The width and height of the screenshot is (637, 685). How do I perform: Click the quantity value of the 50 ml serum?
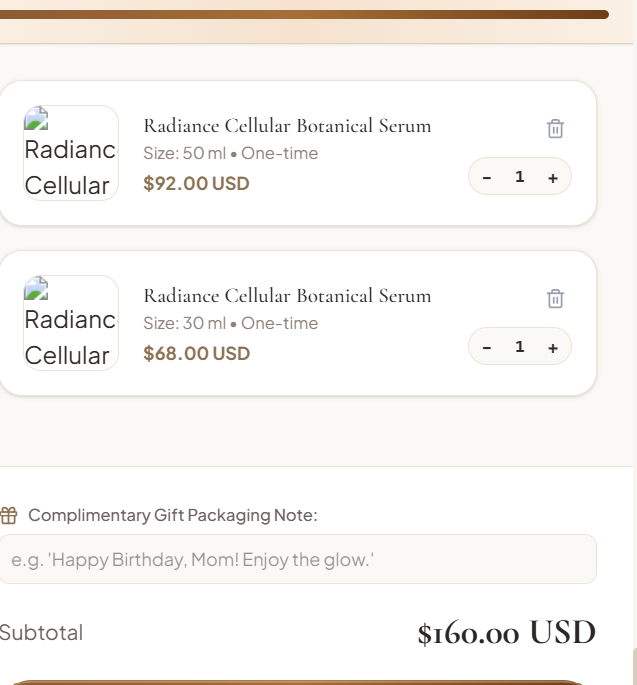point(519,177)
